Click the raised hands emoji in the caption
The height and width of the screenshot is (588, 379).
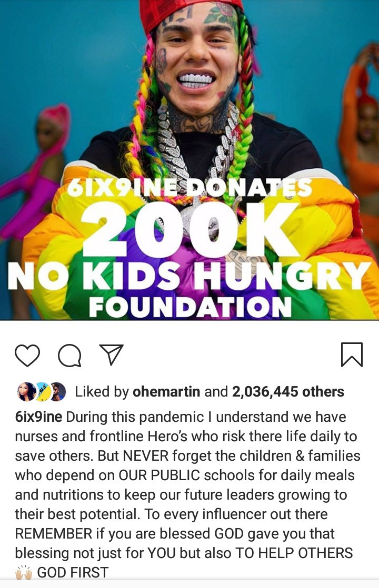pyautogui.click(x=24, y=573)
